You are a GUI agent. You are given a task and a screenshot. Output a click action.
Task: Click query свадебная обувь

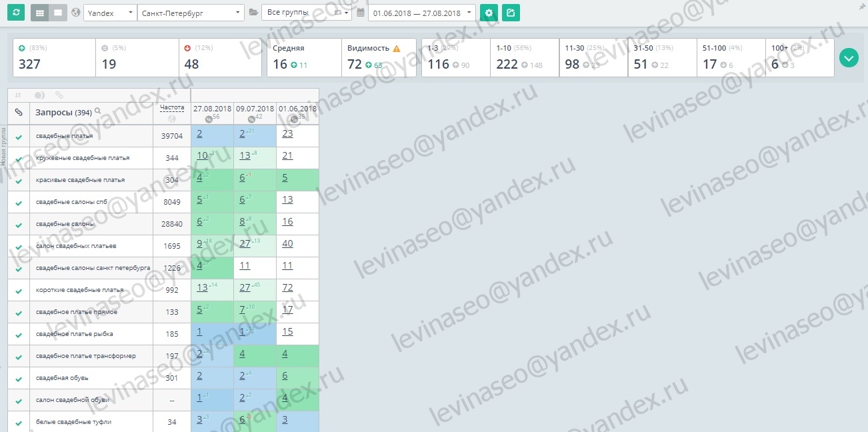pyautogui.click(x=61, y=378)
